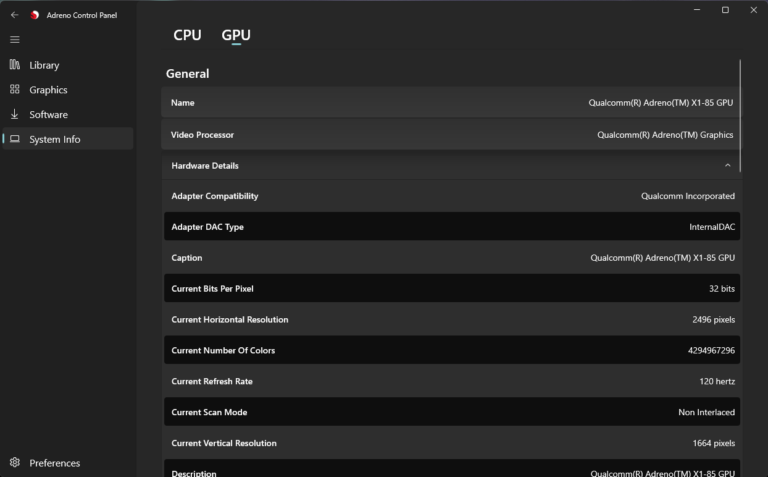Go to the Graphics page label
The height and width of the screenshot is (477, 768).
48,90
